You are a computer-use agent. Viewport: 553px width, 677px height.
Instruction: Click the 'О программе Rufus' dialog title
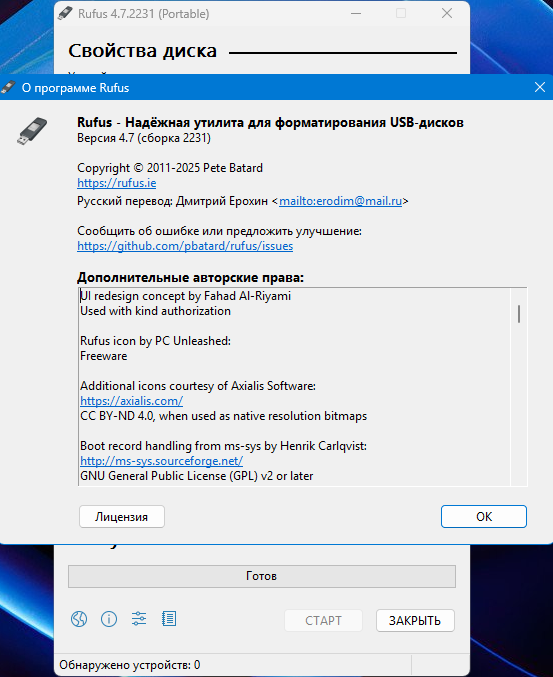click(76, 88)
